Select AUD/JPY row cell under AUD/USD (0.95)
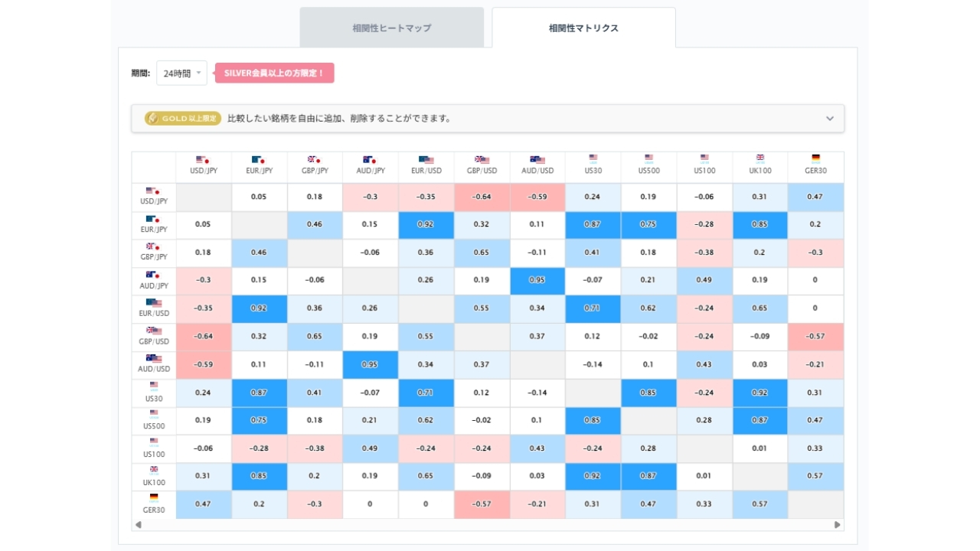Image resolution: width=980 pixels, height=551 pixels. point(537,280)
